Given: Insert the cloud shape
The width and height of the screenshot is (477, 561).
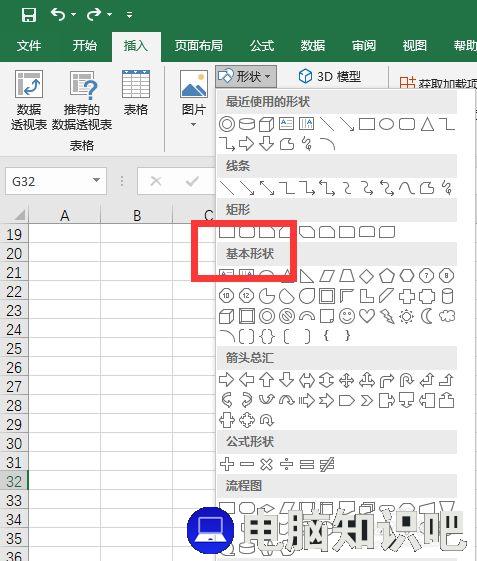Looking at the screenshot, I should click(x=447, y=316).
